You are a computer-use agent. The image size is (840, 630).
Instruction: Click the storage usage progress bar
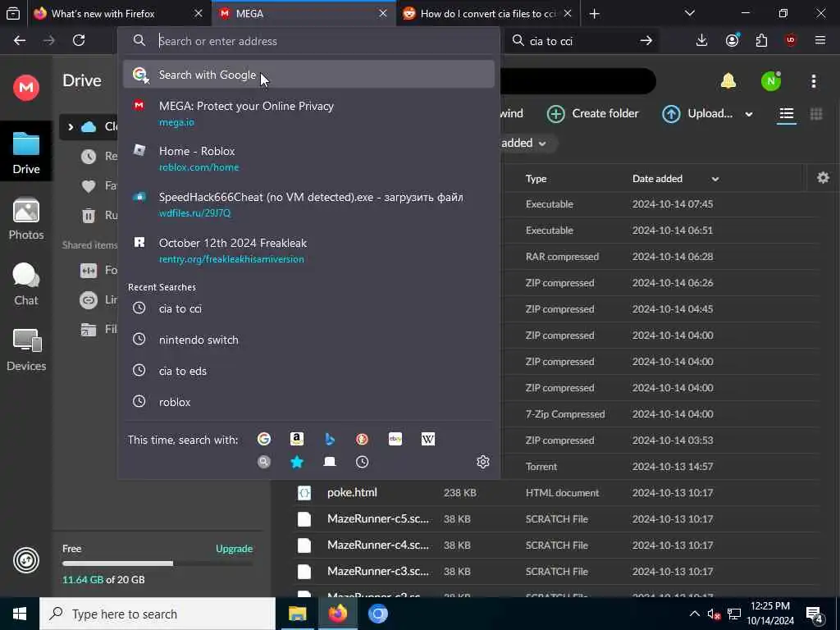point(157,564)
